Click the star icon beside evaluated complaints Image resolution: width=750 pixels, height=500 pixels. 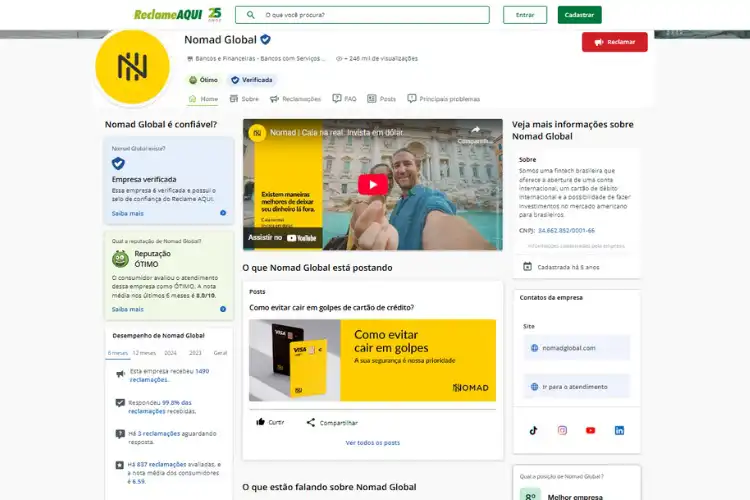click(120, 465)
